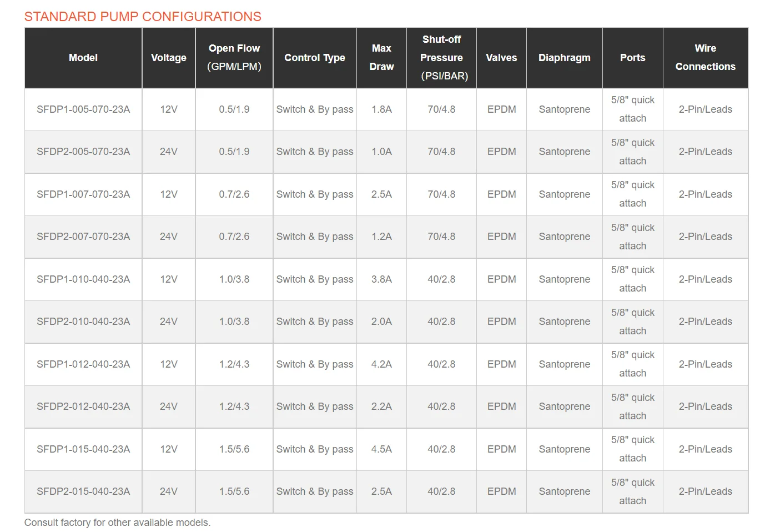
Task: Click the Standard Pump Configurations heading
Action: point(143,17)
